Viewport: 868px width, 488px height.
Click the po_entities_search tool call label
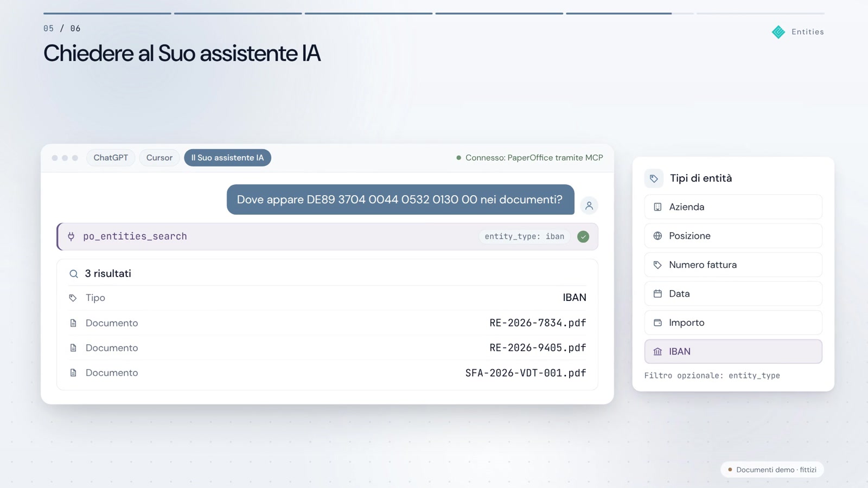135,236
